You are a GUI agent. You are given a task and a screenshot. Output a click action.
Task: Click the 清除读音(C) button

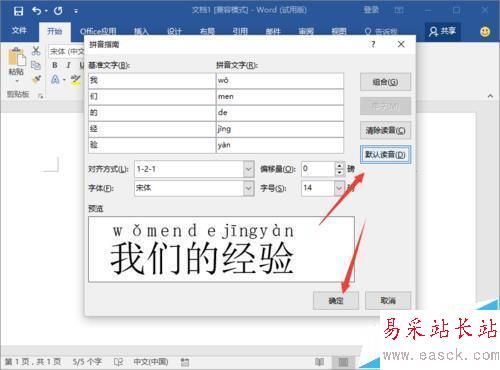pos(385,130)
